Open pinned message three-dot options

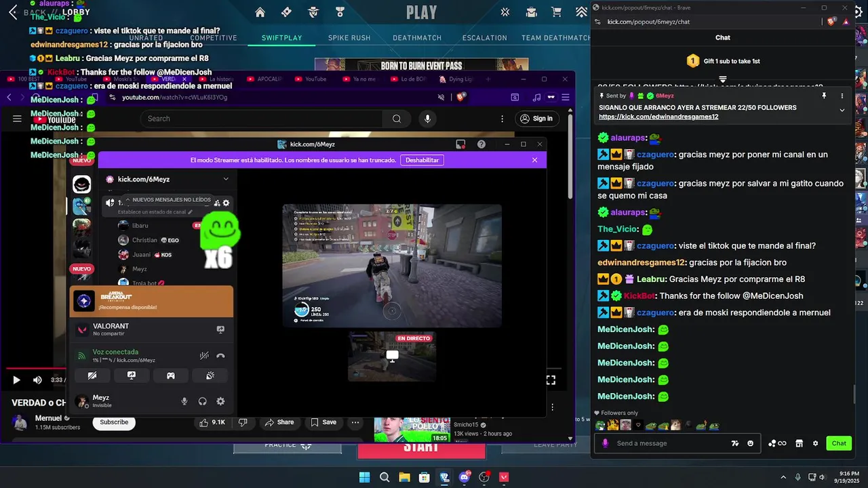click(842, 96)
